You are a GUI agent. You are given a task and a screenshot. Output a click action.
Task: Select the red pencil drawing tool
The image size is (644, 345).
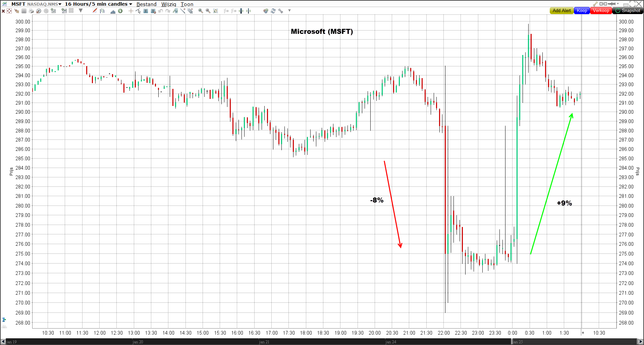[x=95, y=10]
